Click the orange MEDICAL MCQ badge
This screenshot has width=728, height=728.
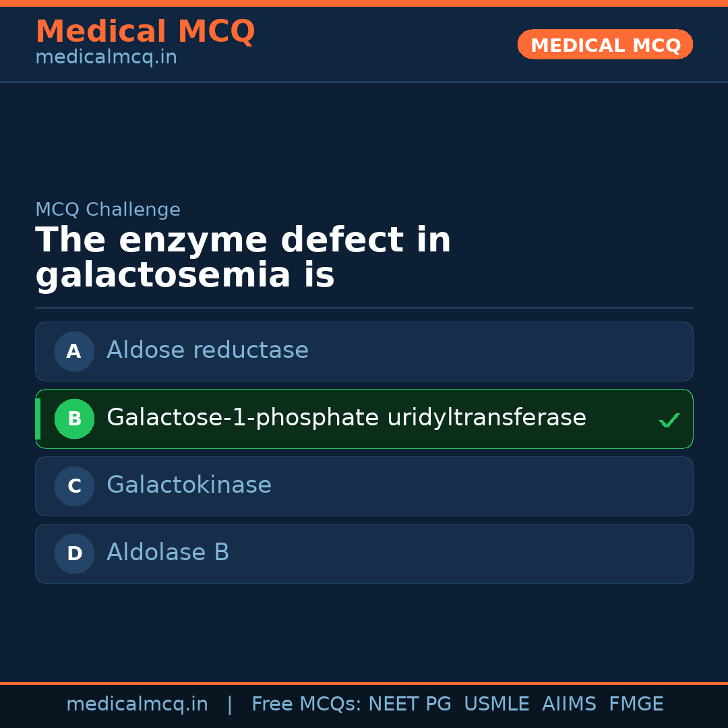coord(605,44)
